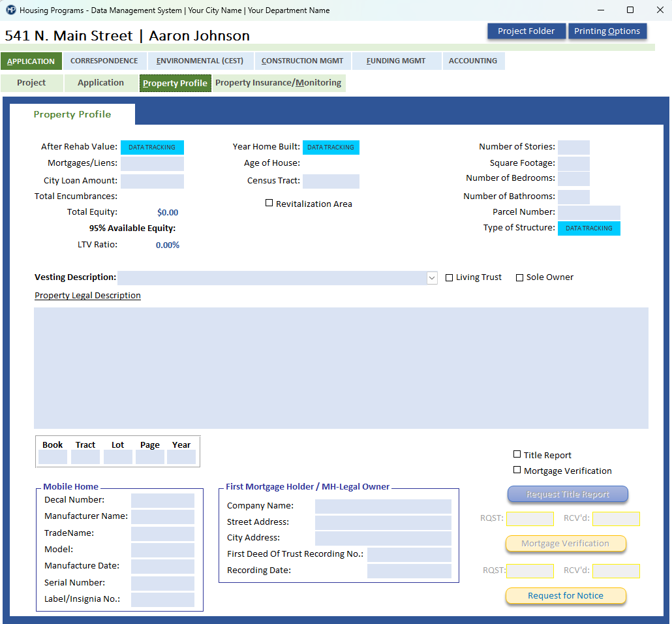Screen dimensions: 672x624
Task: Click inside the legal description text area
Action: [x=341, y=368]
